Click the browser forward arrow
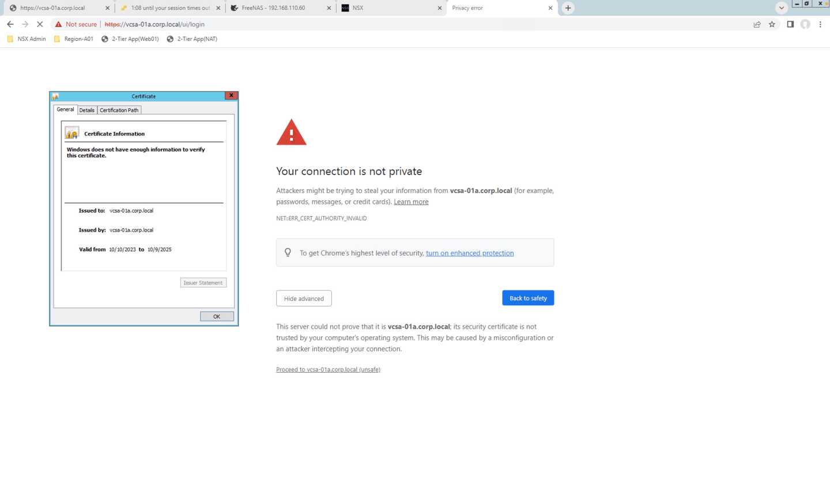This screenshot has height=504, width=830. pos(25,24)
